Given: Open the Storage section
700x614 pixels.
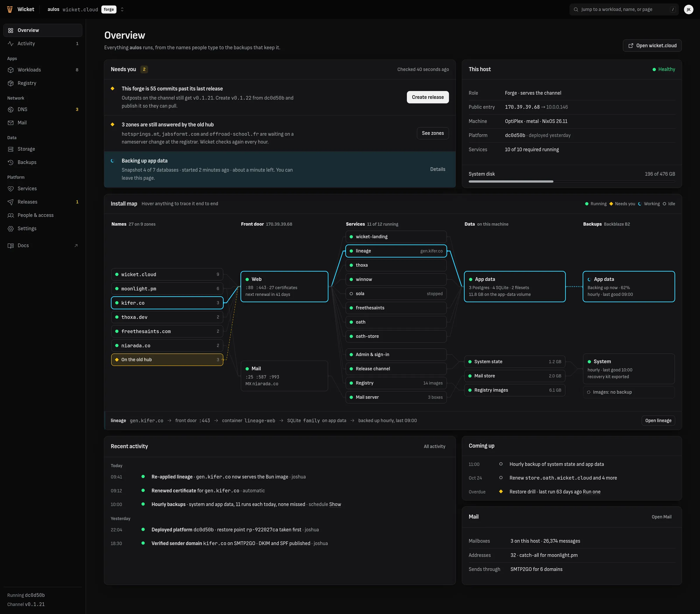Looking at the screenshot, I should point(43,149).
